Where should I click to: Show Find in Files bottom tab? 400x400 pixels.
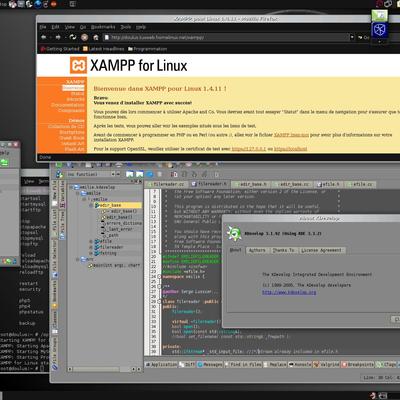click(243, 365)
